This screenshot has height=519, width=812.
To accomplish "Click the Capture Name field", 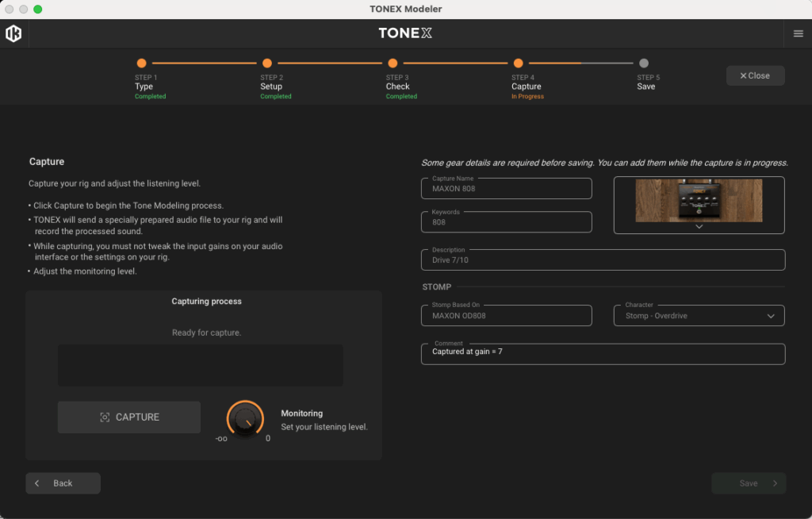I will click(x=507, y=189).
